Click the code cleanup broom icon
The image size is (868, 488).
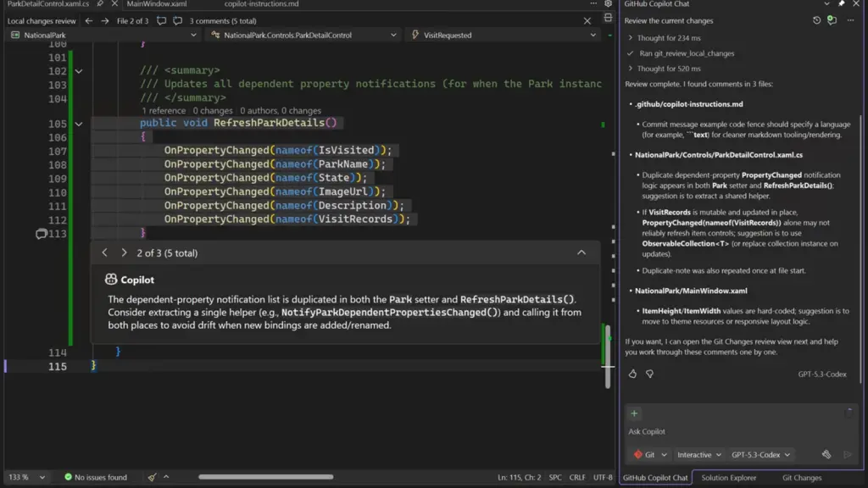pos(152,477)
